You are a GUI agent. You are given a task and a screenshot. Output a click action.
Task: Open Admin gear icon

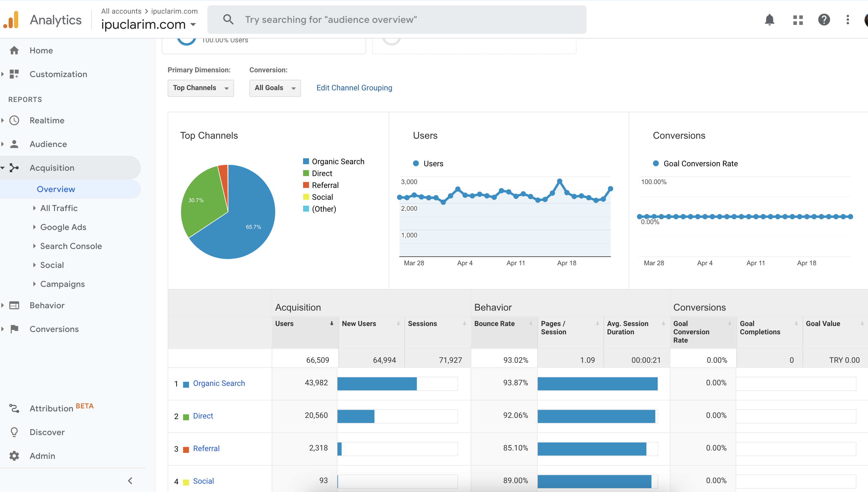[x=14, y=456]
